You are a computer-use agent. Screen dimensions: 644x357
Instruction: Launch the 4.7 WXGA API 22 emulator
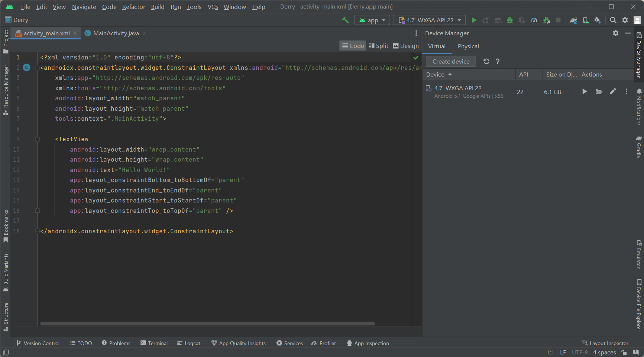tap(585, 91)
